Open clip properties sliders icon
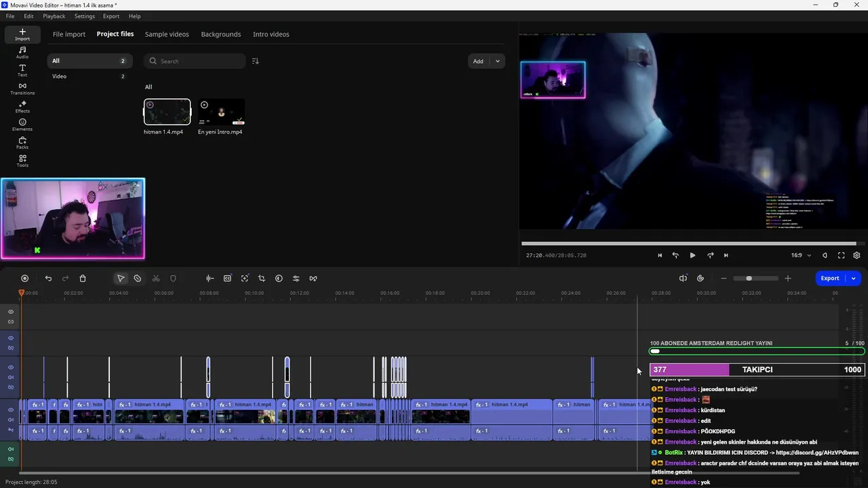868x488 pixels. click(296, 279)
